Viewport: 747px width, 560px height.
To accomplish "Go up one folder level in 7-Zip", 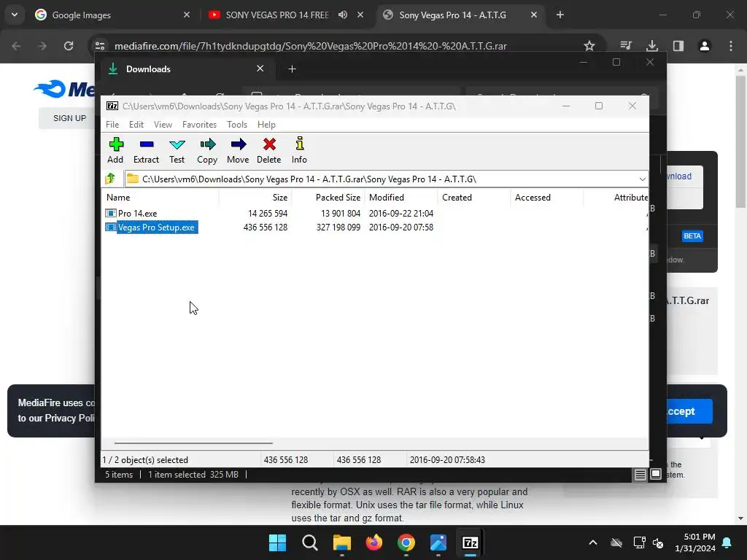I will tap(110, 179).
